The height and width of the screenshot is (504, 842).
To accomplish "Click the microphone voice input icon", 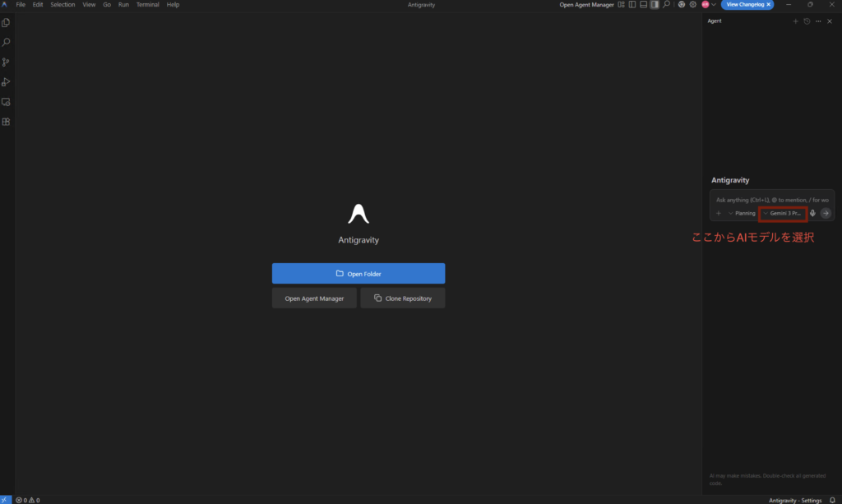I will point(812,213).
